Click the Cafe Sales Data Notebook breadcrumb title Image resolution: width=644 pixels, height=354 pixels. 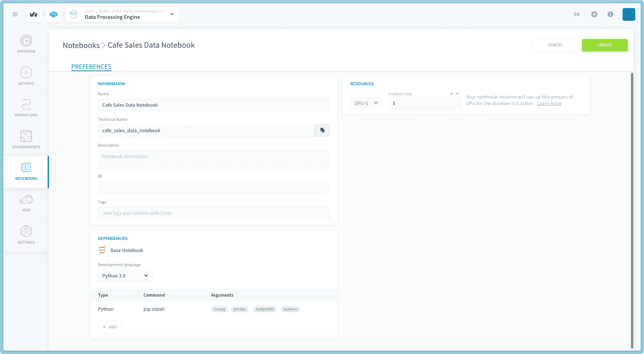(151, 45)
